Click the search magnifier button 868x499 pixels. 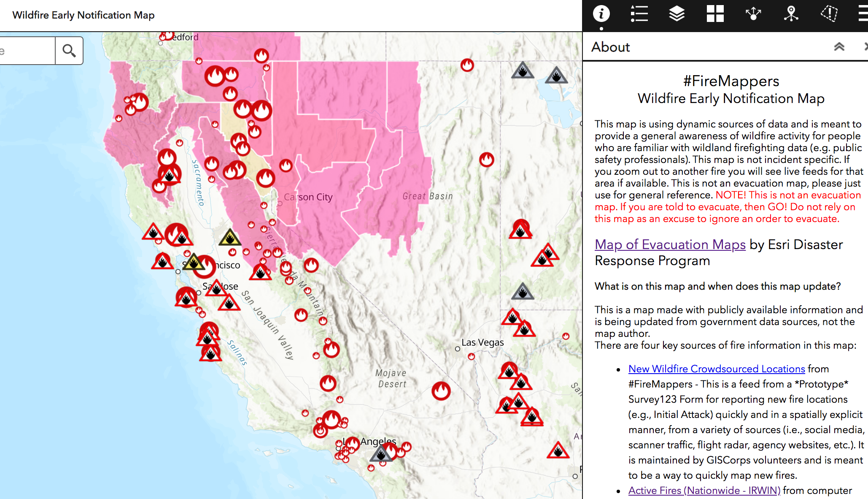point(69,51)
